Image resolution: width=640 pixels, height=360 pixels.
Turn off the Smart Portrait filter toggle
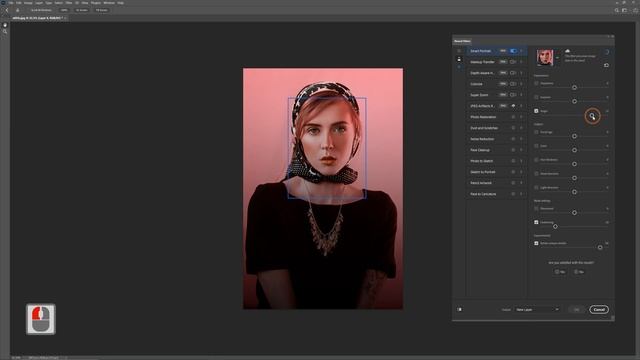pyautogui.click(x=513, y=51)
